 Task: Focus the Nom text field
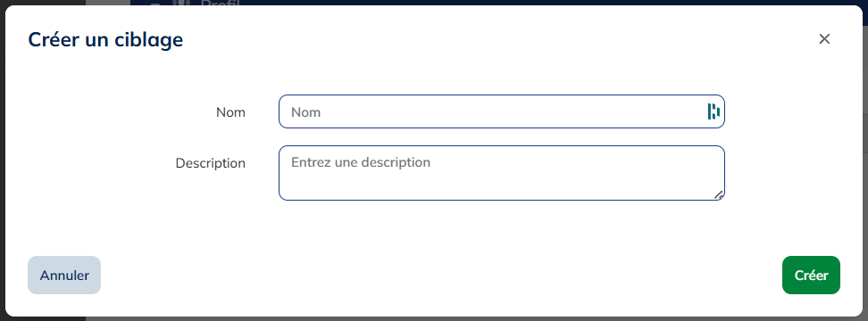(x=502, y=111)
